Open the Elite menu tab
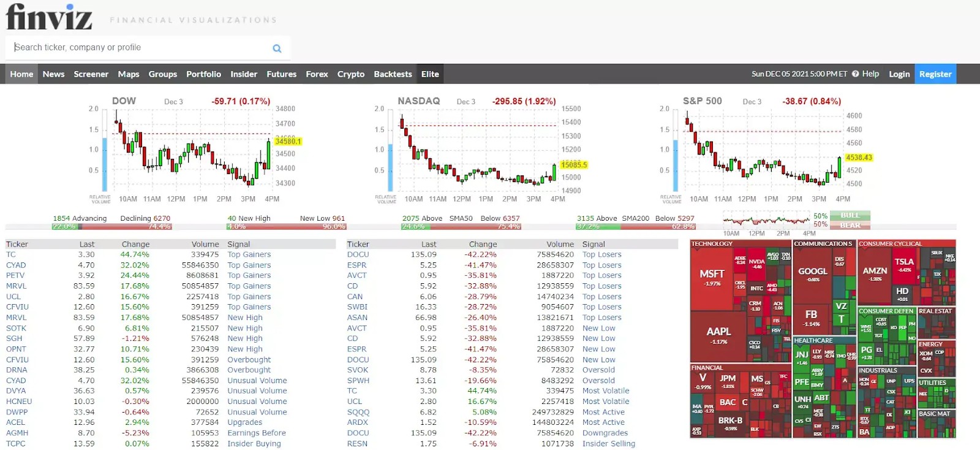This screenshot has width=980, height=450. (x=430, y=74)
